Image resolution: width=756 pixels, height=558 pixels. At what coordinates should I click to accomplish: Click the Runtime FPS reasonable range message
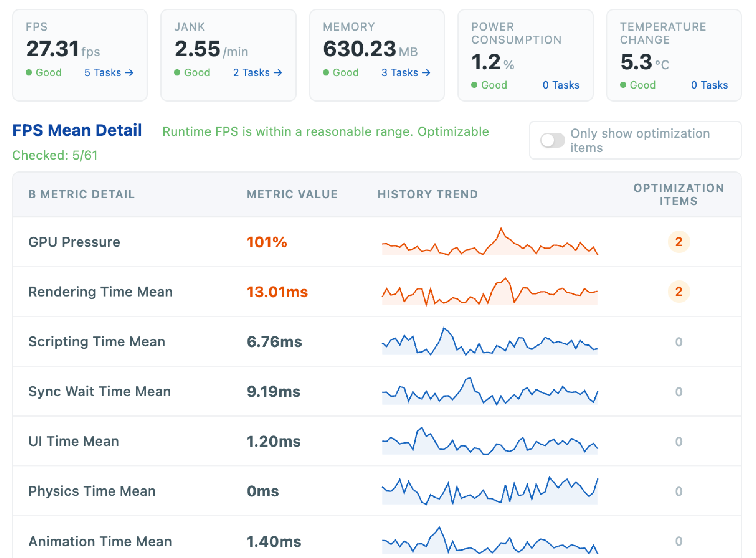(x=326, y=132)
